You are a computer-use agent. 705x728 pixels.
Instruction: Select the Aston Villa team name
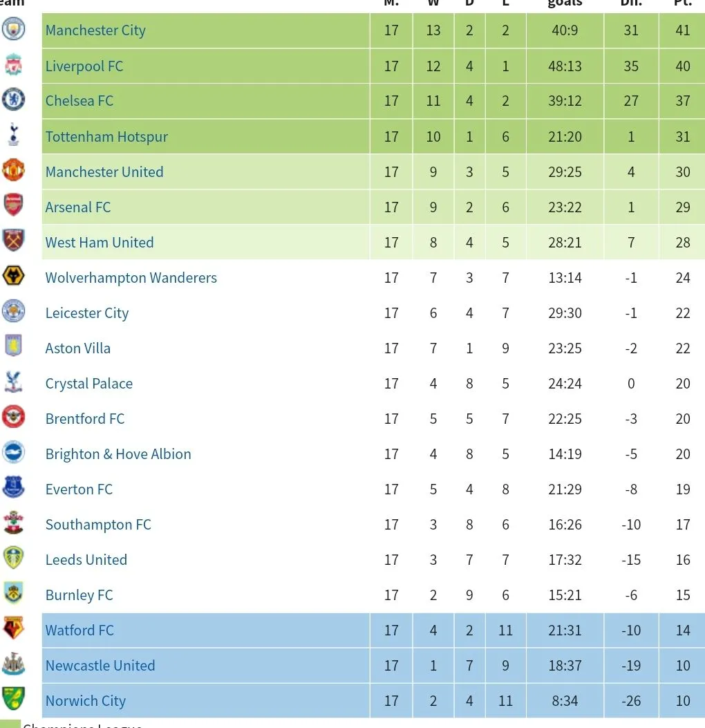tap(78, 348)
